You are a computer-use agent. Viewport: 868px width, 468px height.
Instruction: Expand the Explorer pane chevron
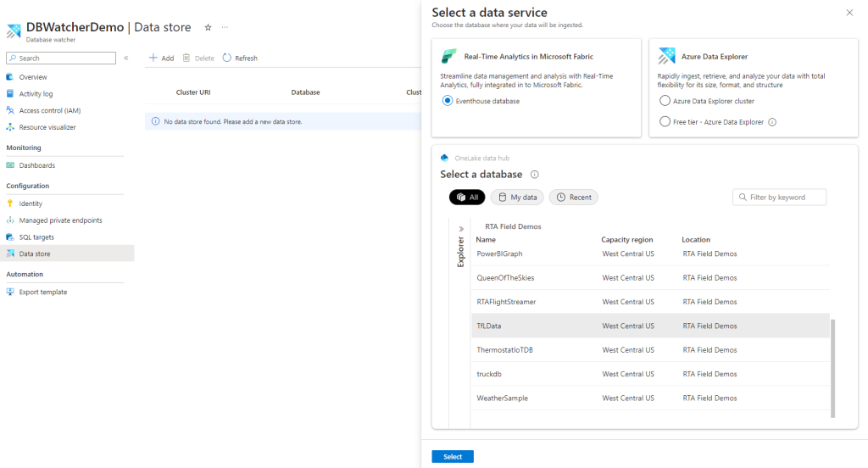(461, 229)
